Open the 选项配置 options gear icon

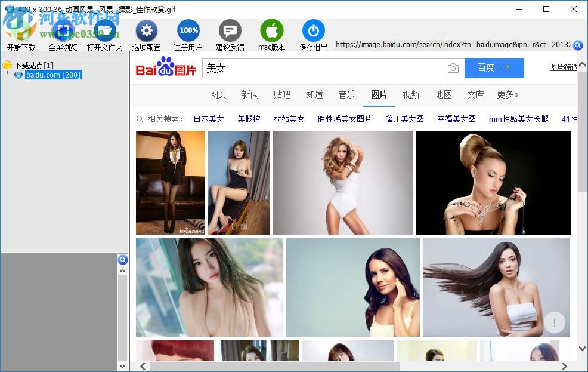pos(146,30)
